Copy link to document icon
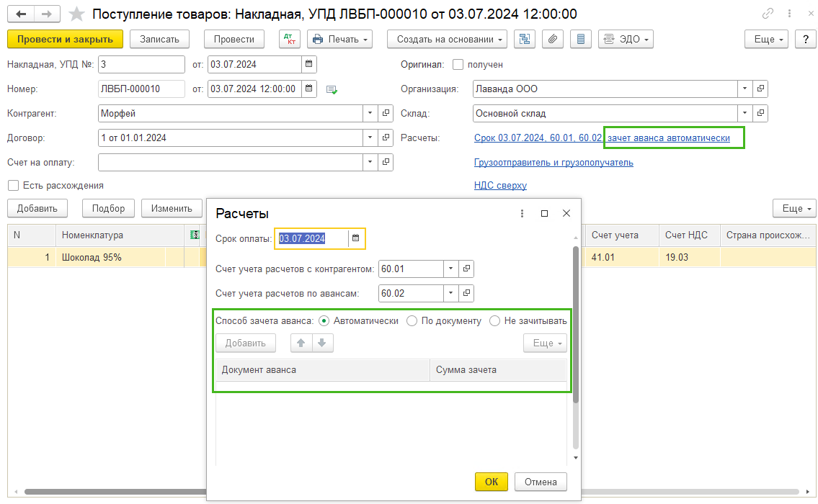The image size is (818, 504). click(x=768, y=14)
